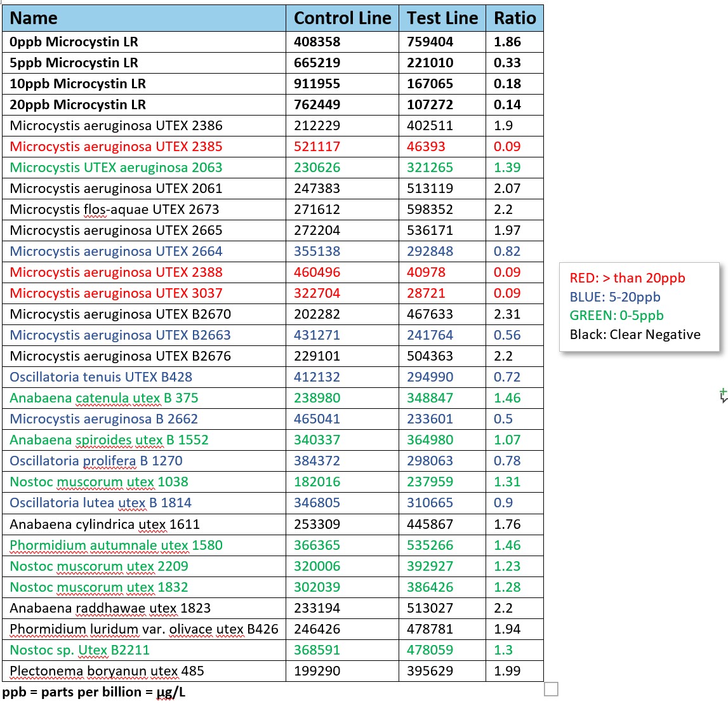Click the Anabaena cylindrica utex 1611 cell
728x706 pixels.
click(x=105, y=524)
